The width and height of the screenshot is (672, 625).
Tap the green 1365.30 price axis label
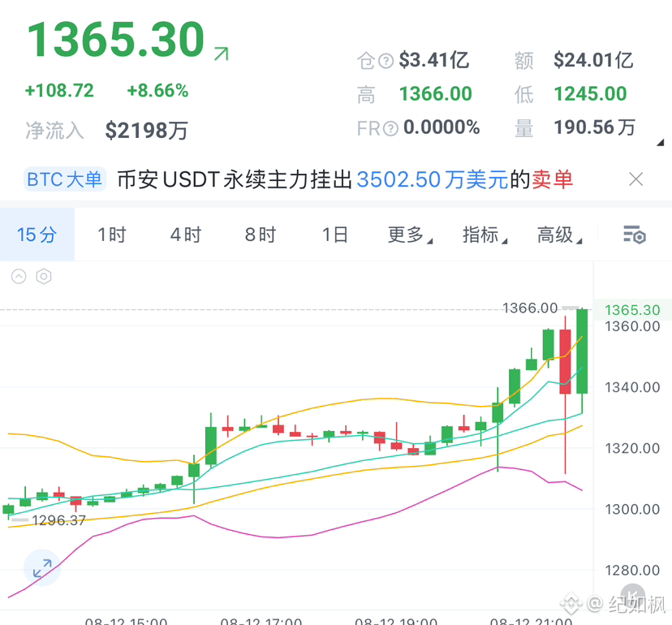[x=632, y=310]
